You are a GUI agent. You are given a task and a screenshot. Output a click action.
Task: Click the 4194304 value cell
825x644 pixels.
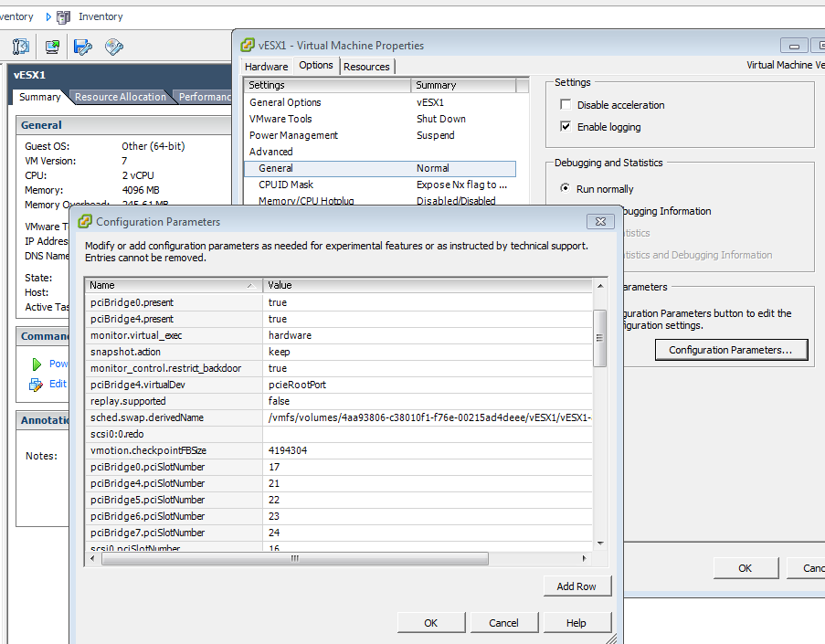[428, 450]
